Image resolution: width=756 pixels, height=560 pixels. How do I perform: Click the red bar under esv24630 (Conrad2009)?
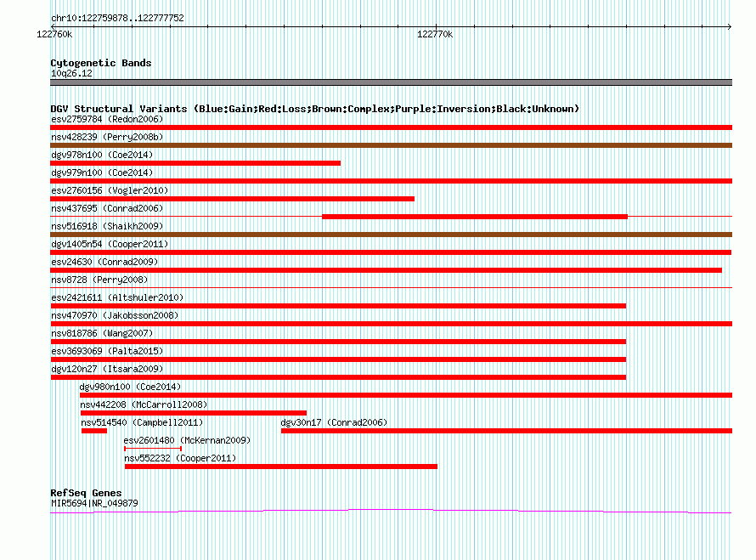pyautogui.click(x=386, y=270)
